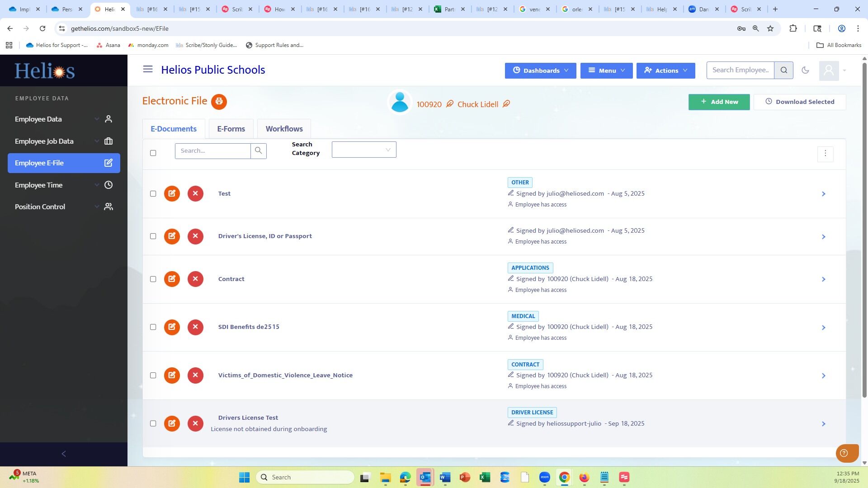Click the orange print icon beside Electronic File

219,102
